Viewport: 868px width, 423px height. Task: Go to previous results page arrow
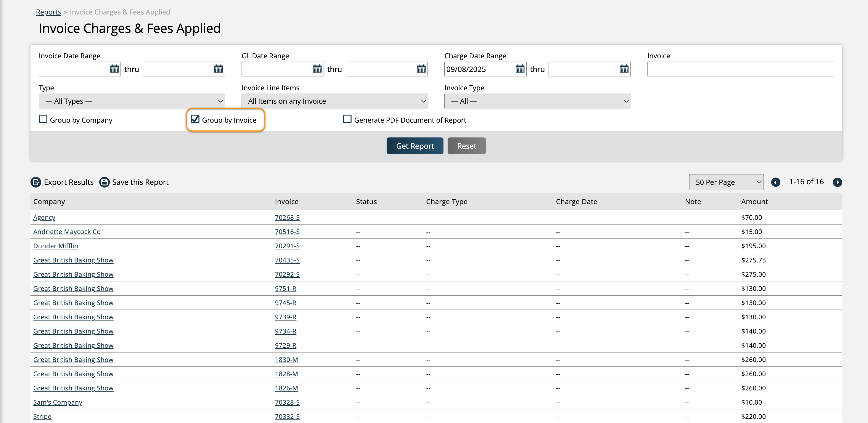tap(776, 182)
